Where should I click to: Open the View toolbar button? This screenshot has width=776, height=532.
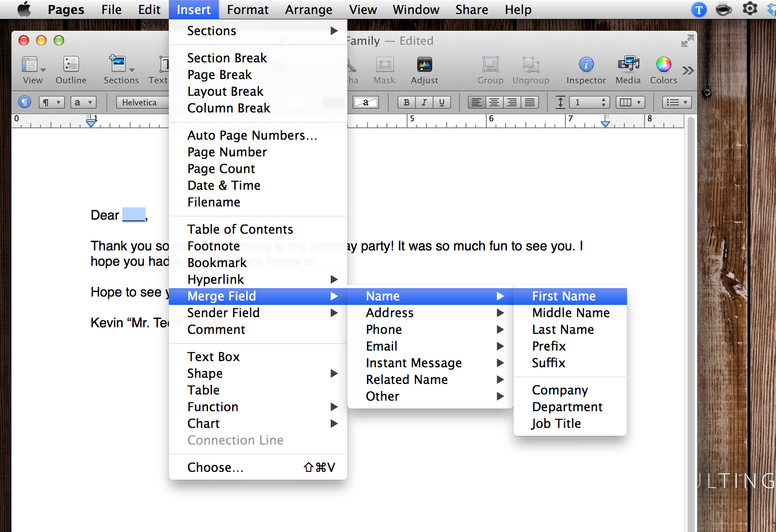click(33, 69)
